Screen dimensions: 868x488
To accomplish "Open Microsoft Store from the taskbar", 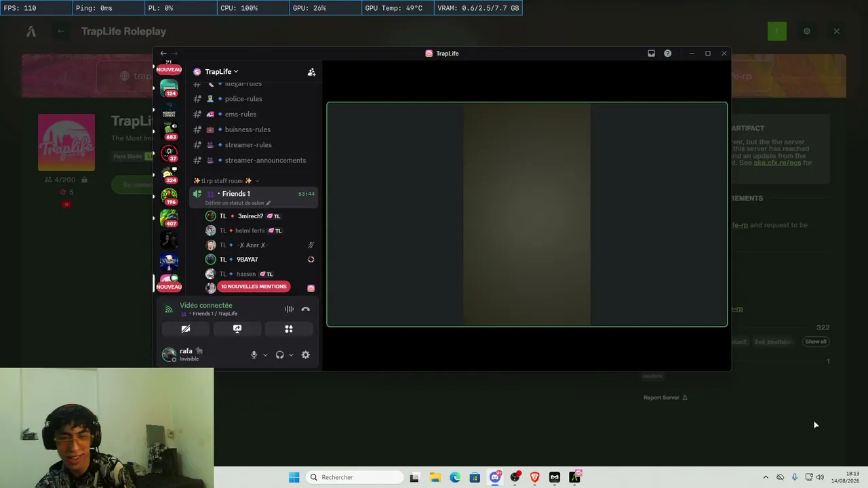I will (475, 477).
